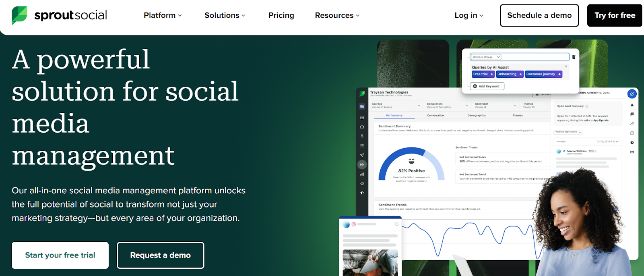Expand the Competitors filter dropdown
644x276 pixels.
[448, 106]
